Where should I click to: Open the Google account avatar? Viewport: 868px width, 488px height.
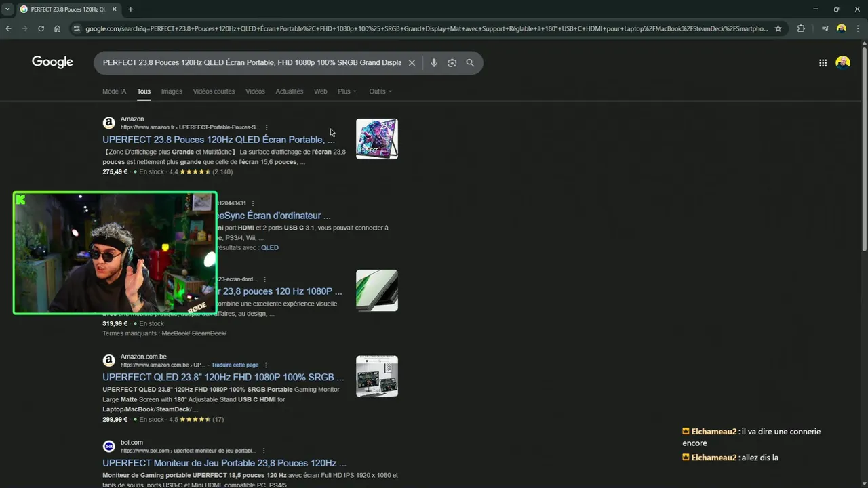[x=843, y=63]
